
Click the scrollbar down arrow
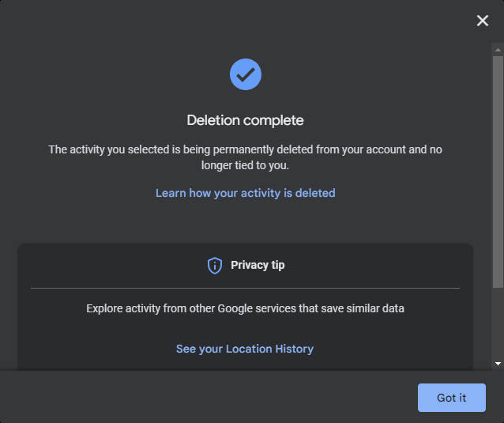point(498,364)
